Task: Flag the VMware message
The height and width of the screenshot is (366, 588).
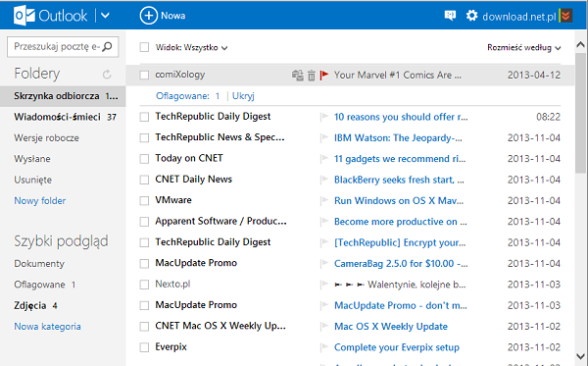Action: pyautogui.click(x=324, y=201)
